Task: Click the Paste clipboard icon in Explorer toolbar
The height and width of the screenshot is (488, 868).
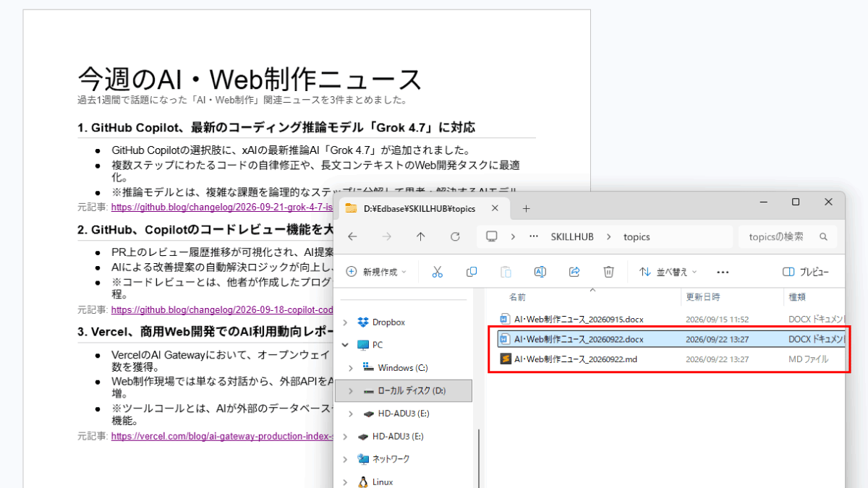Action: (506, 272)
